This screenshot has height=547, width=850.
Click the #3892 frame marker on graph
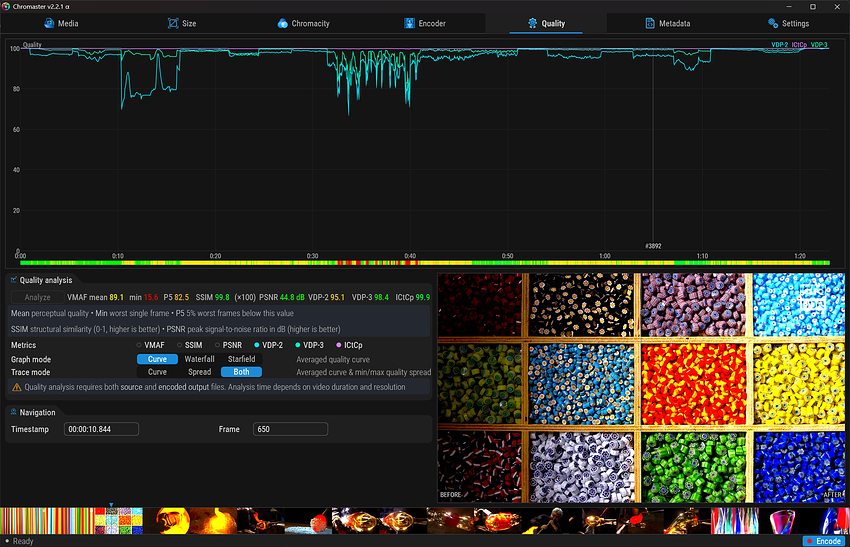click(653, 246)
